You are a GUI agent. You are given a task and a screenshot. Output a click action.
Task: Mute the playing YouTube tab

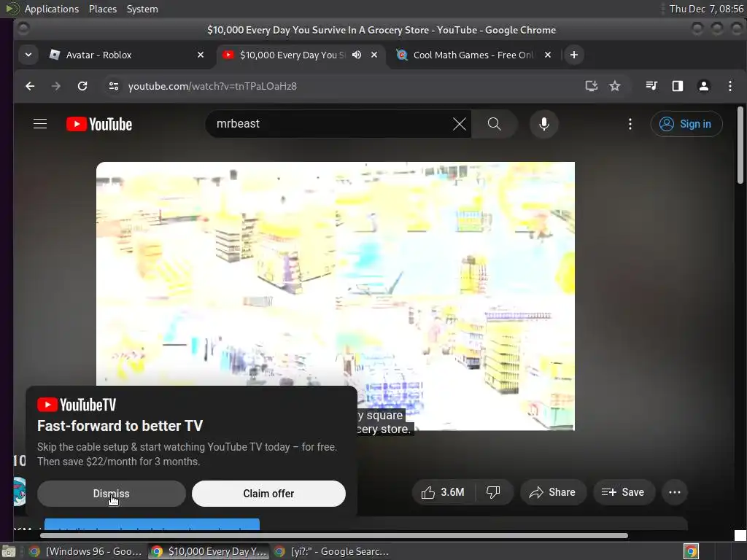(356, 55)
